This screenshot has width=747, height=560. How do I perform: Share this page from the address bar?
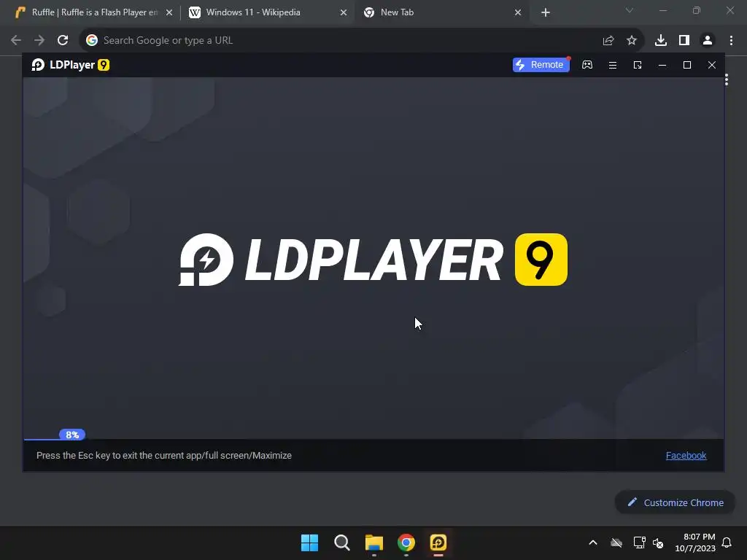tap(608, 41)
